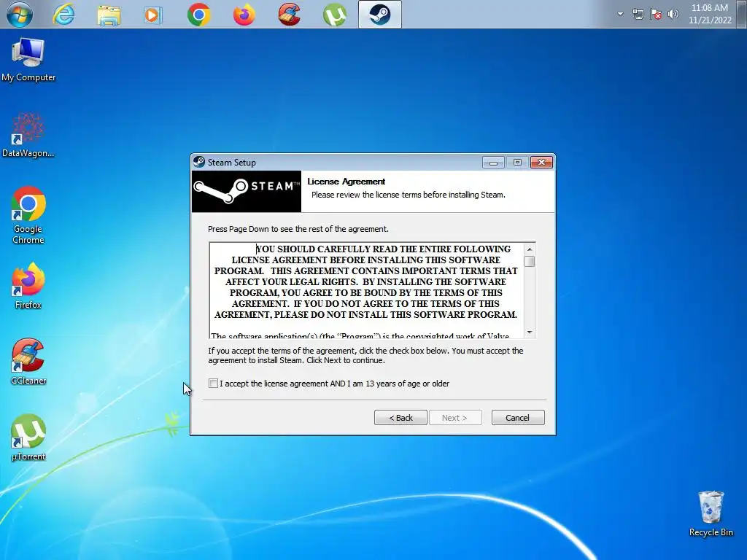The height and width of the screenshot is (560, 747).
Task: Select the Firefox desktop shortcut
Action: tap(28, 286)
